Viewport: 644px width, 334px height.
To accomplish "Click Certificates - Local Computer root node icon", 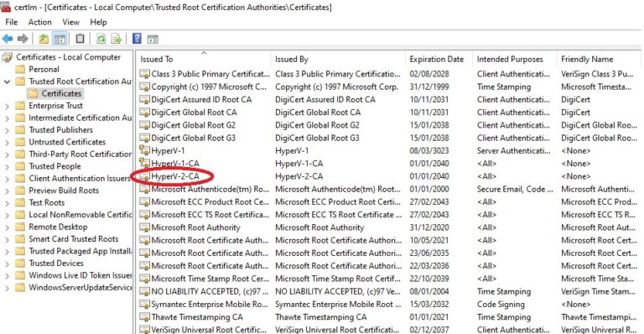I will tap(8, 57).
